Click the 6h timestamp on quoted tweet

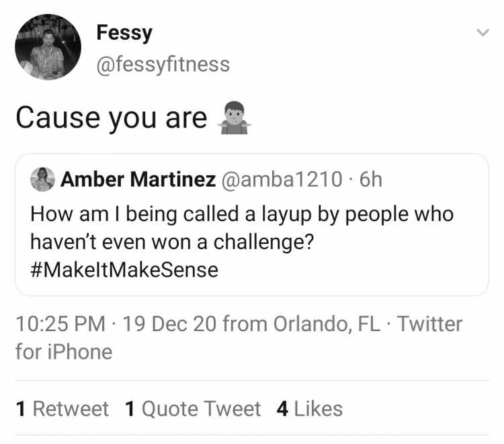370,179
